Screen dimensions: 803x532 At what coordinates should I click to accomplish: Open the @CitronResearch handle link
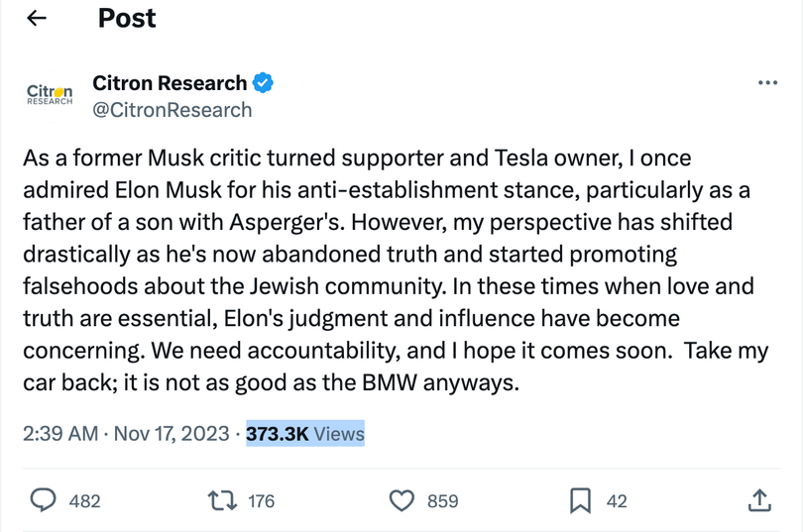(x=172, y=110)
